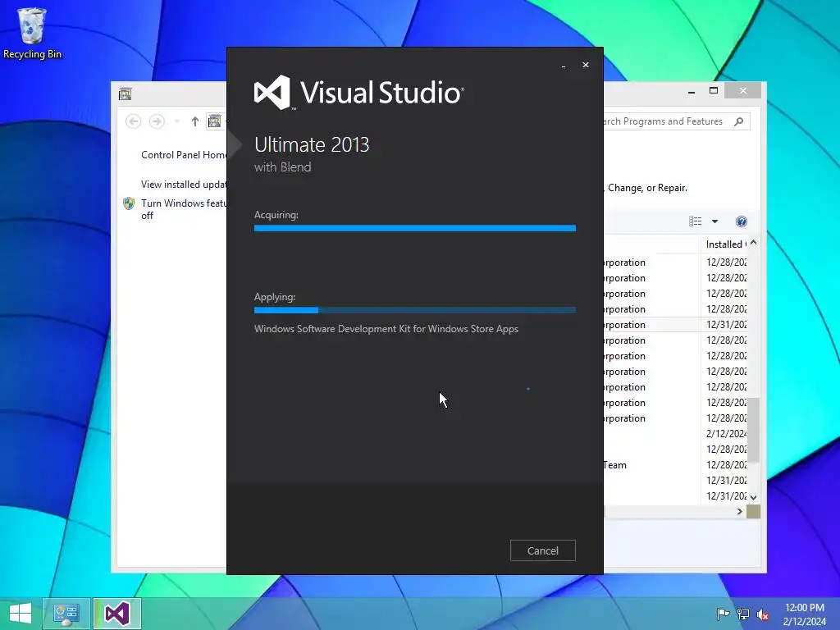The image size is (840, 630).
Task: Click the muted volume tray icon
Action: (x=763, y=614)
